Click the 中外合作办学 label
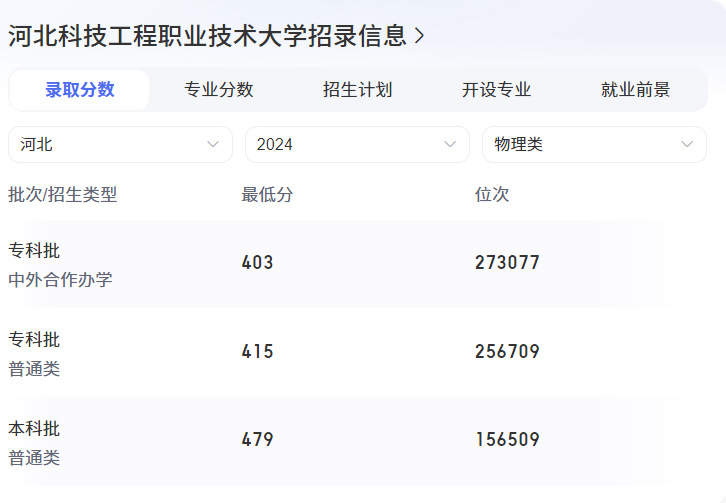Image resolution: width=726 pixels, height=503 pixels. 60,280
